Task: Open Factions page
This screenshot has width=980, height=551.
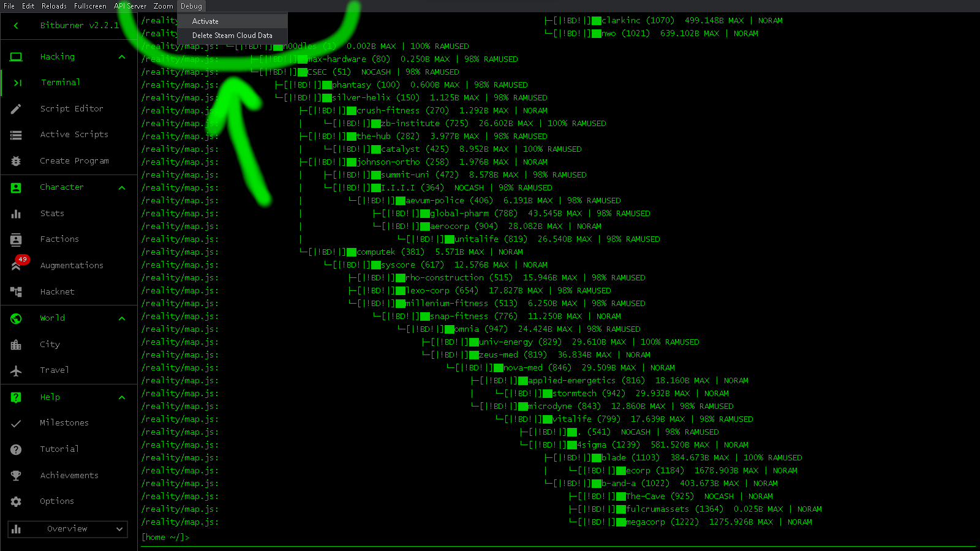Action: 59,239
